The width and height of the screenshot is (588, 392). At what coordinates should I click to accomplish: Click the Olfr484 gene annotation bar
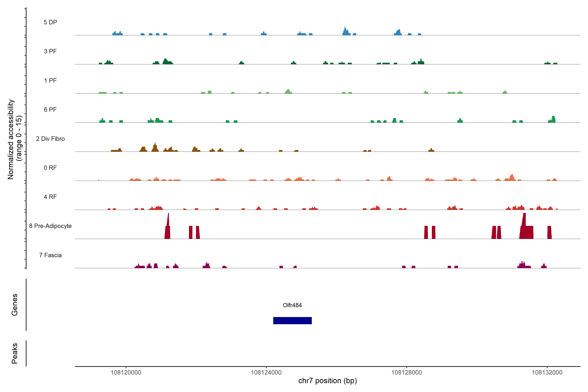click(292, 320)
